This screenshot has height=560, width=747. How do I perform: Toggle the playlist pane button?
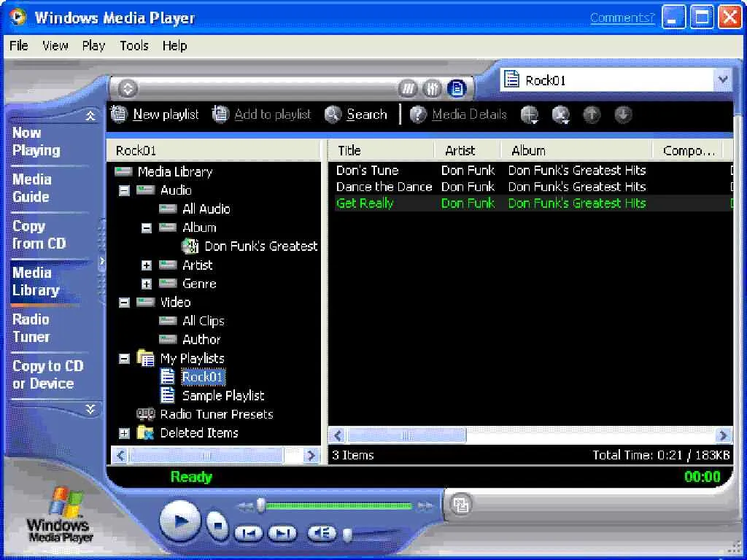pos(457,88)
